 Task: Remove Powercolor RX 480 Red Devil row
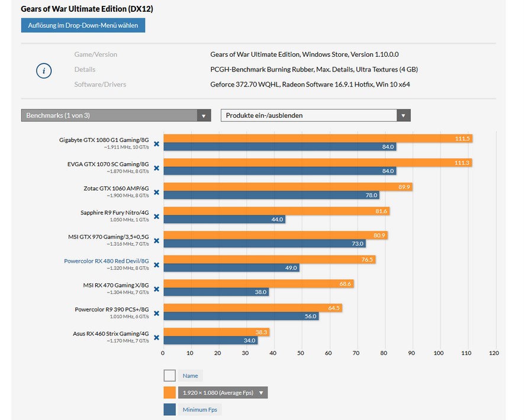pos(156,265)
